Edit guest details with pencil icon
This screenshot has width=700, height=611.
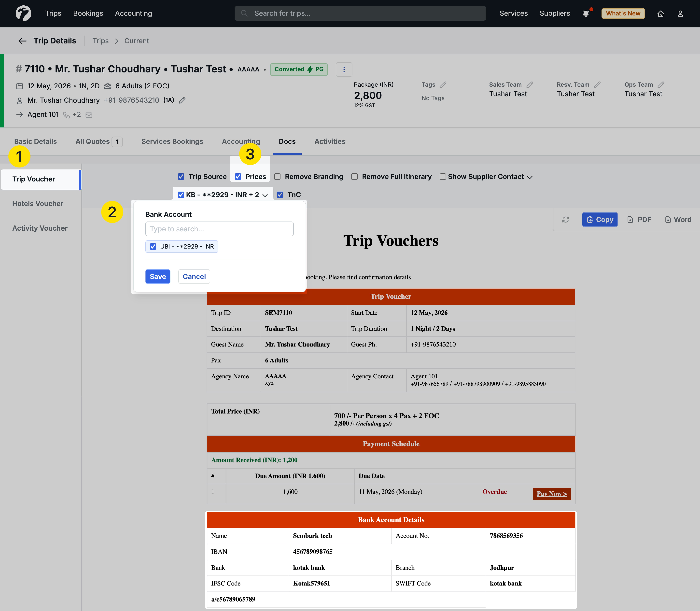pos(182,100)
